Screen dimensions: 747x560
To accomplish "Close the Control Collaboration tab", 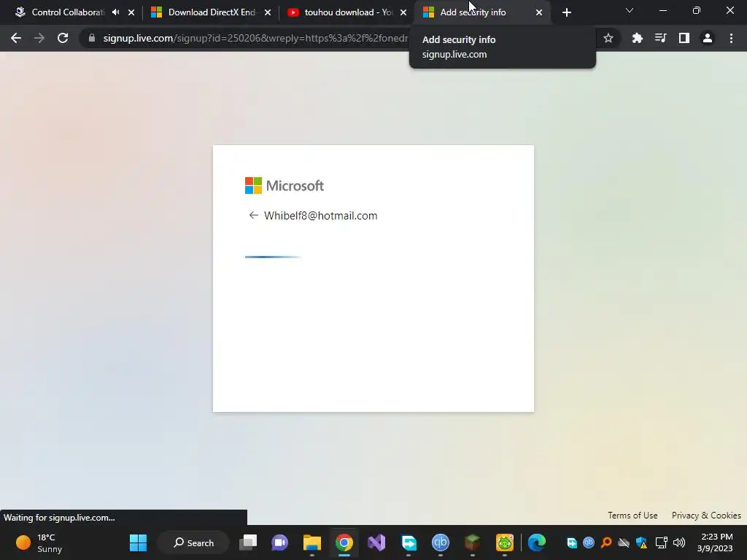I will pos(131,12).
